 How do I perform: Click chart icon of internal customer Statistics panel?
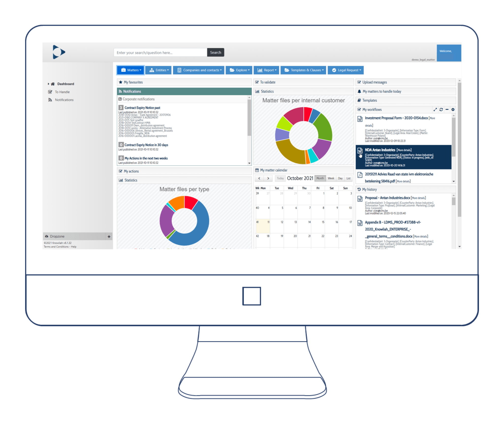coord(257,91)
